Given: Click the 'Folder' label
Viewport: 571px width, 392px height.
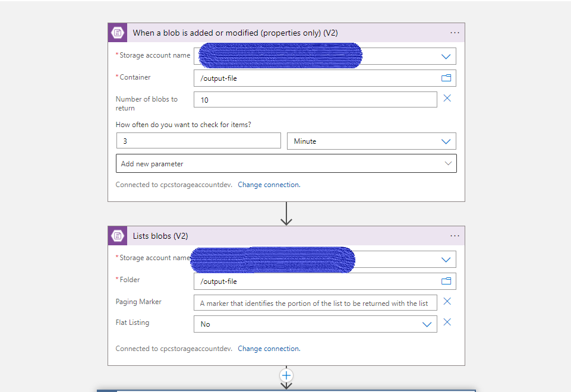Looking at the screenshot, I should coord(130,280).
